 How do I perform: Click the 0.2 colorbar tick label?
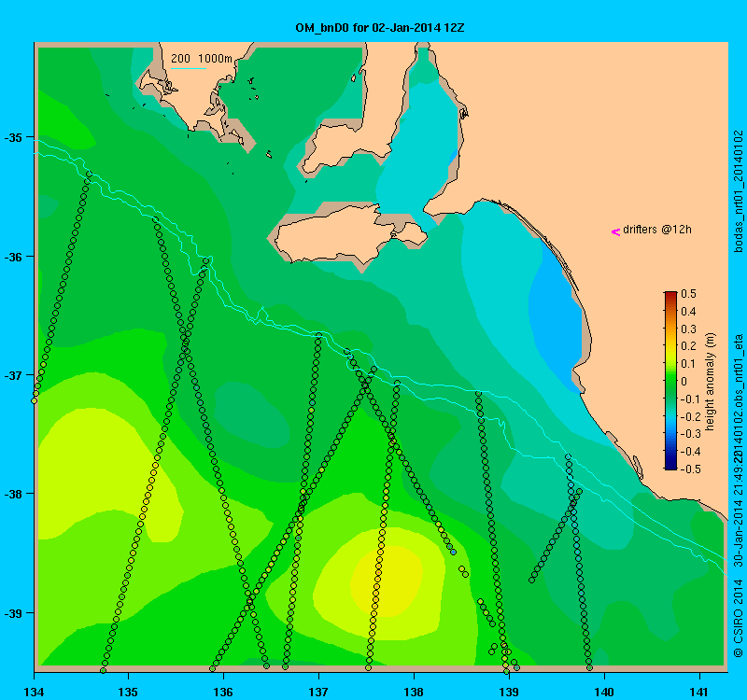click(688, 346)
